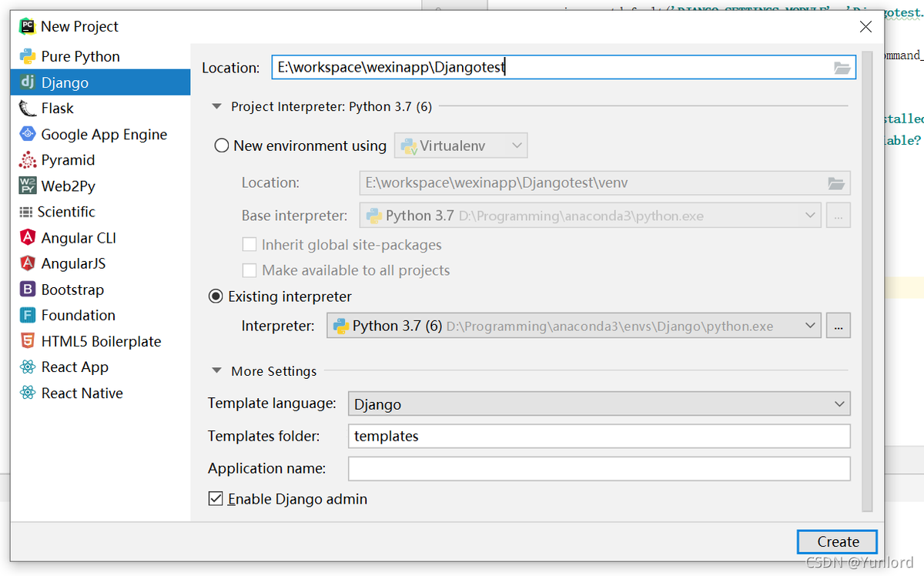Choose the Google App Engine icon
Viewport: 924px width, 576px height.
coord(28,134)
